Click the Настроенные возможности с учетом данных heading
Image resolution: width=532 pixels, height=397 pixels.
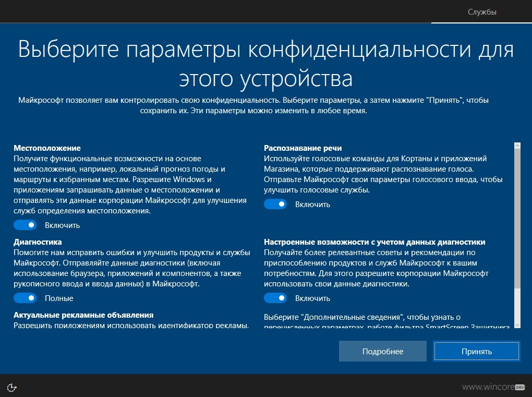click(374, 242)
